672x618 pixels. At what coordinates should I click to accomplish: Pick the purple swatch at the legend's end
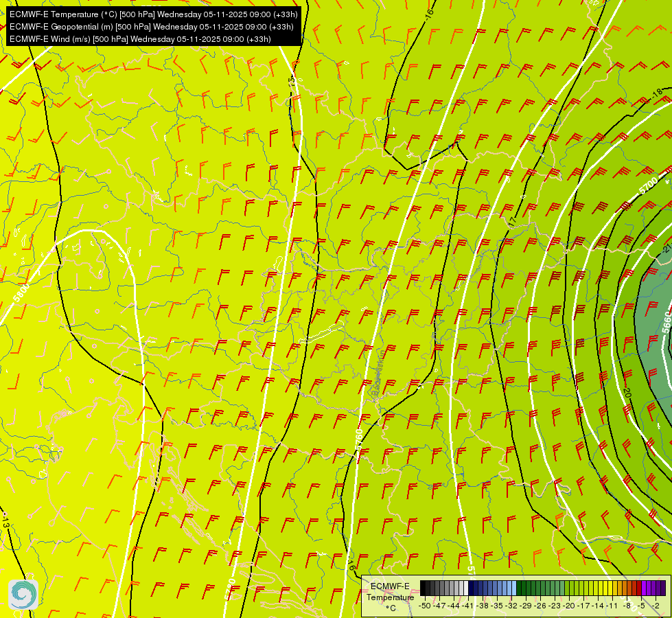pyautogui.click(x=664, y=588)
